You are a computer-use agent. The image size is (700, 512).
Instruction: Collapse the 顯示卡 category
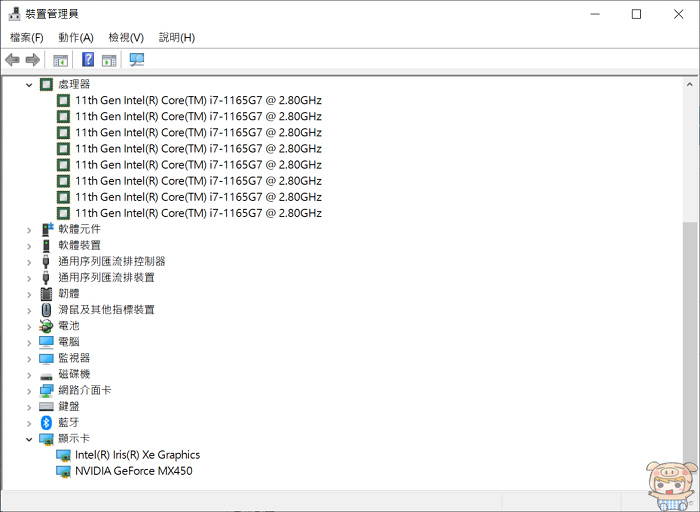(29, 439)
